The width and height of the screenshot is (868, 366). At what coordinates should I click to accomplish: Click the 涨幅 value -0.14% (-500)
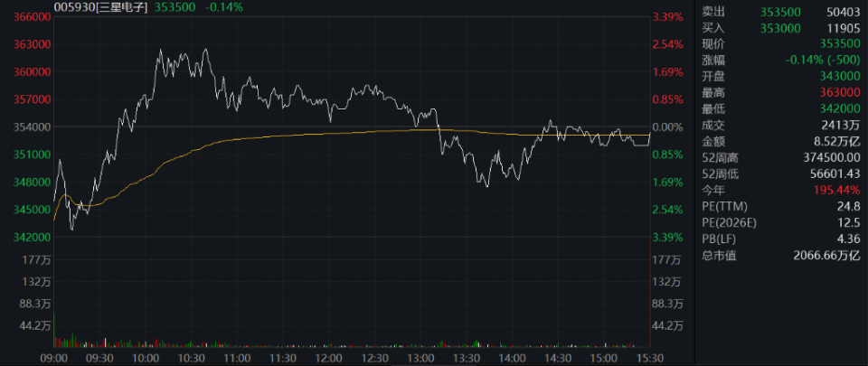pyautogui.click(x=823, y=61)
